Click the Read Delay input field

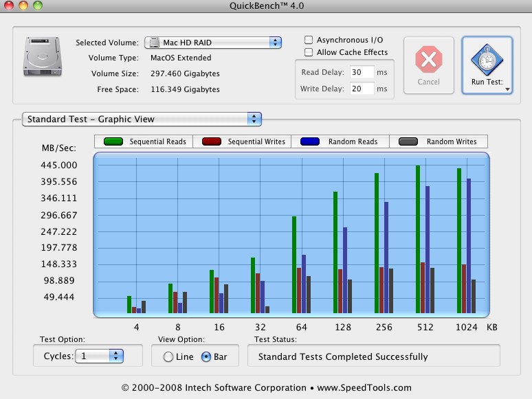(x=362, y=72)
